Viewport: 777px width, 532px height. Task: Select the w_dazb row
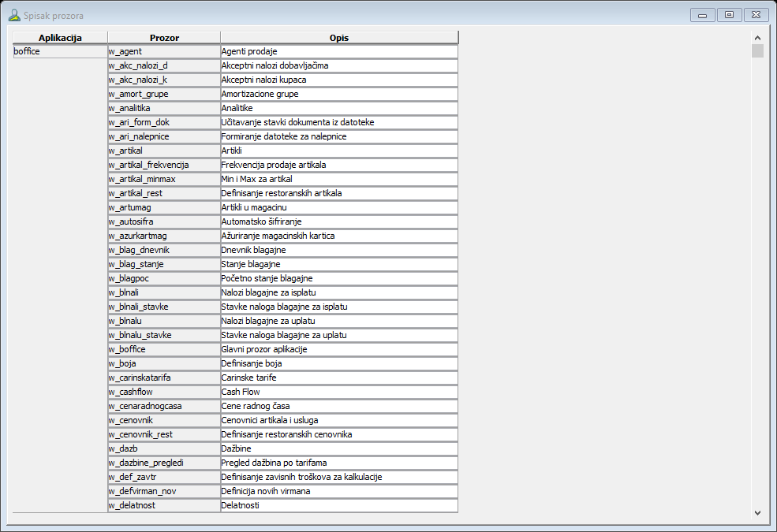click(164, 449)
